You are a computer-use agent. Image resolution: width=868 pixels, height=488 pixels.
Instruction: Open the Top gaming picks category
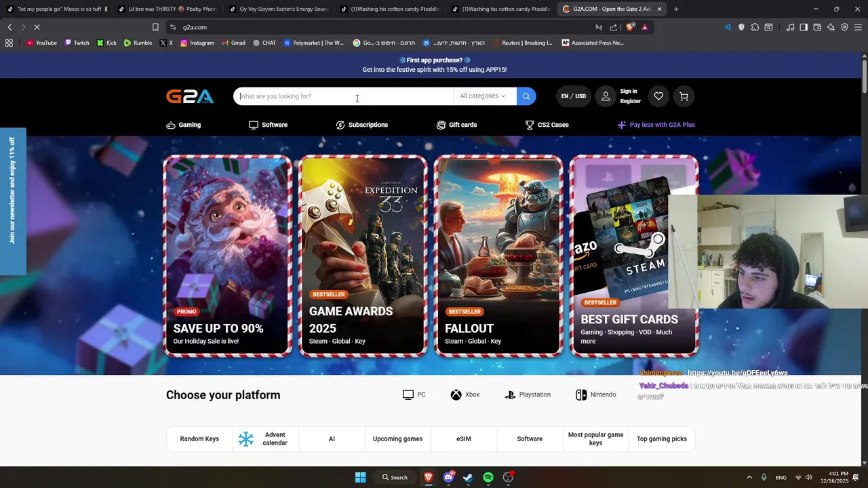tap(662, 439)
